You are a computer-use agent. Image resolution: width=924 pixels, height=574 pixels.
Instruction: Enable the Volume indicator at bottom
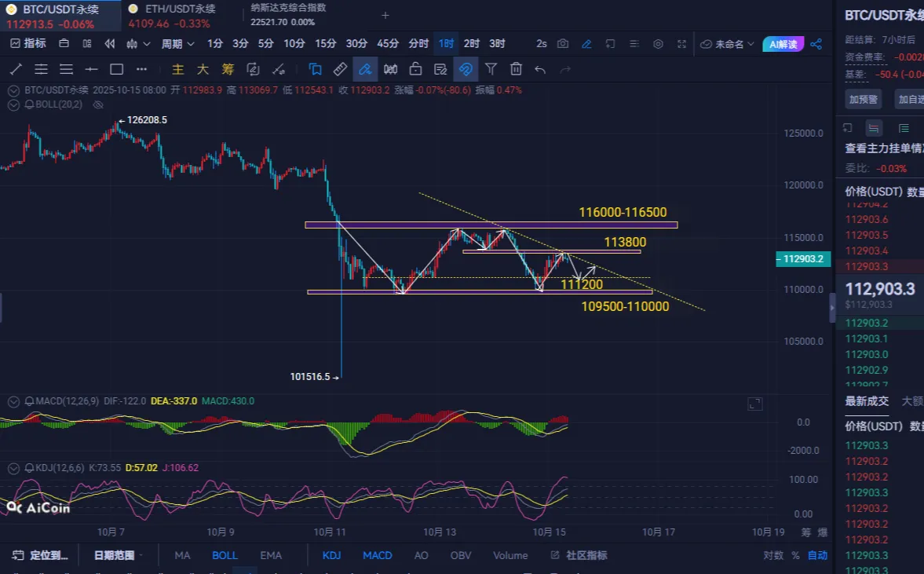coord(510,555)
